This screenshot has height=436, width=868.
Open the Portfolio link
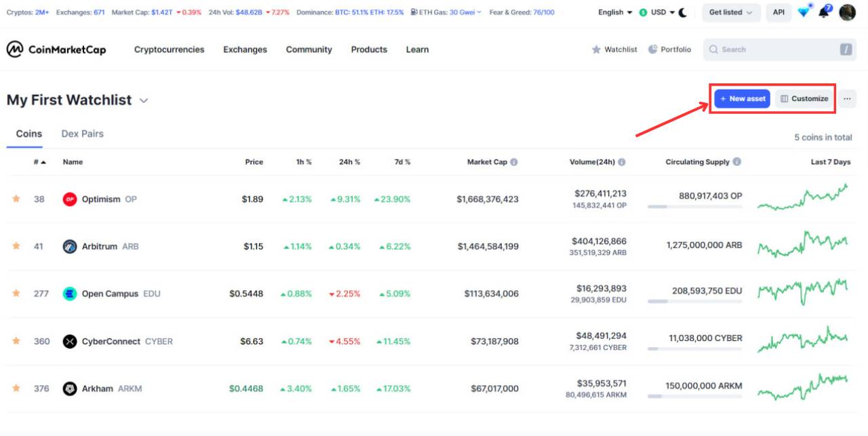click(x=669, y=49)
